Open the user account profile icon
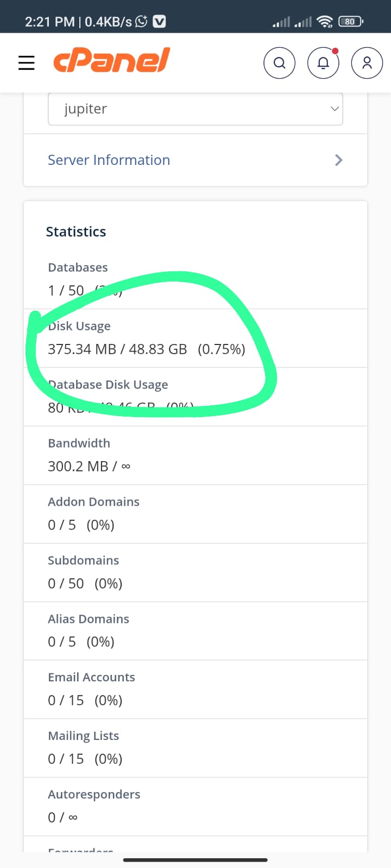 click(x=367, y=63)
